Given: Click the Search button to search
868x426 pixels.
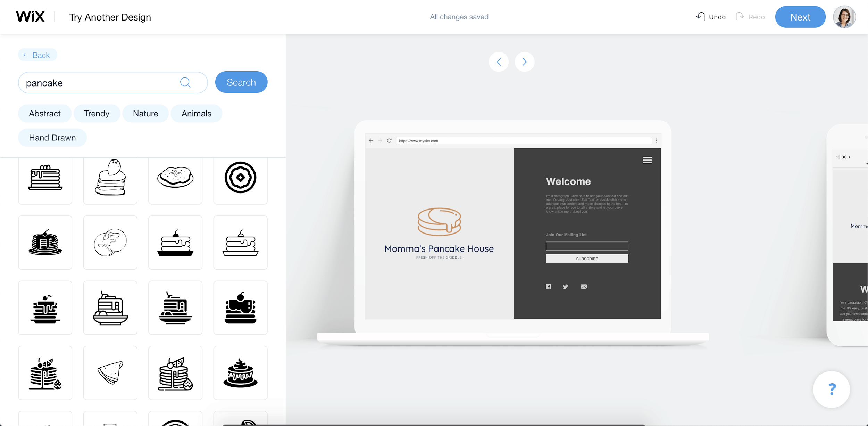Looking at the screenshot, I should (242, 82).
